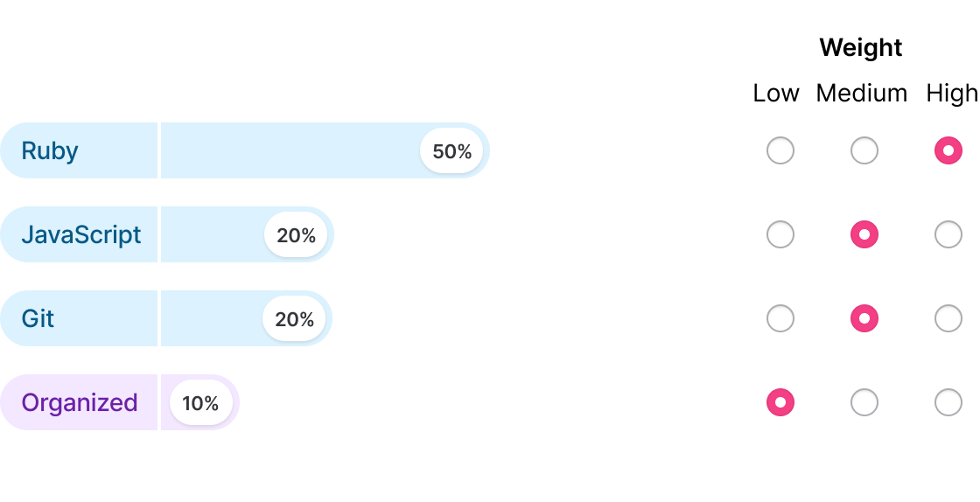Set Ruby weight to Medium
980x502 pixels.
point(864,150)
